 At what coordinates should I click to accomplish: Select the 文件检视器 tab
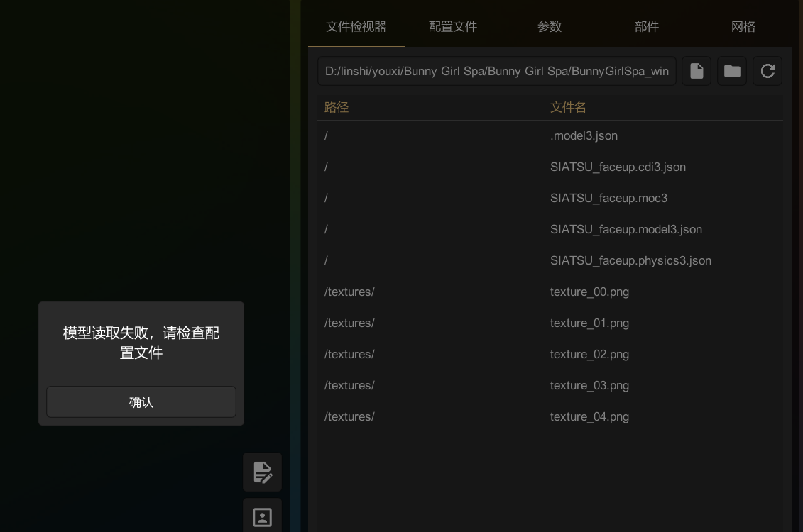[x=356, y=27]
